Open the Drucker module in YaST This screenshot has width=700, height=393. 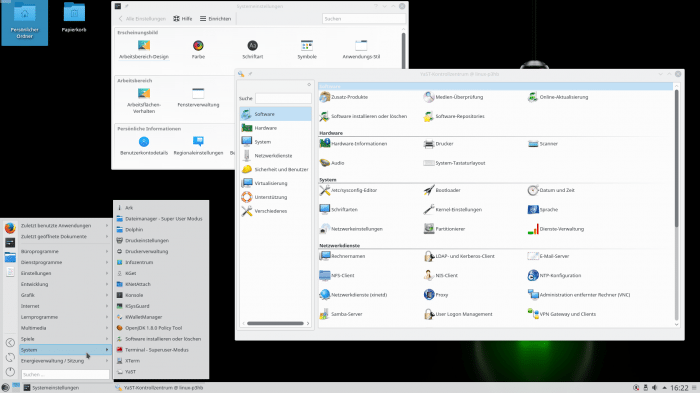coord(438,144)
